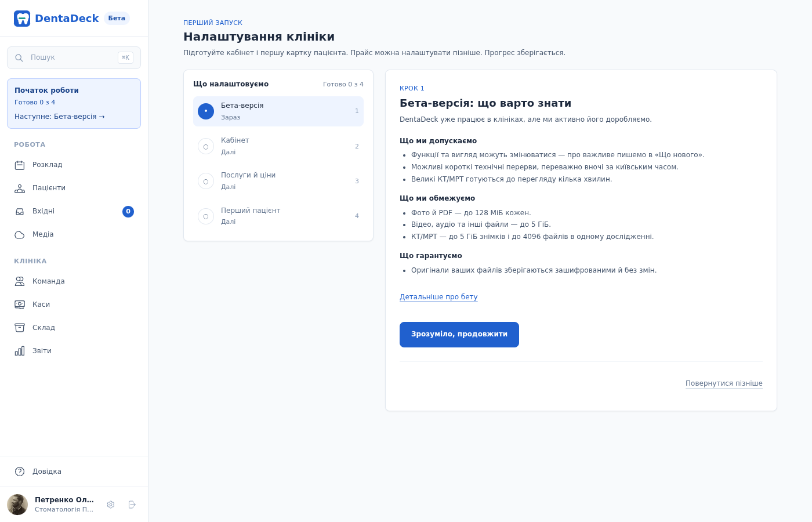
Task: Click the Що гарантуємо subheading
Action: pos(431,256)
